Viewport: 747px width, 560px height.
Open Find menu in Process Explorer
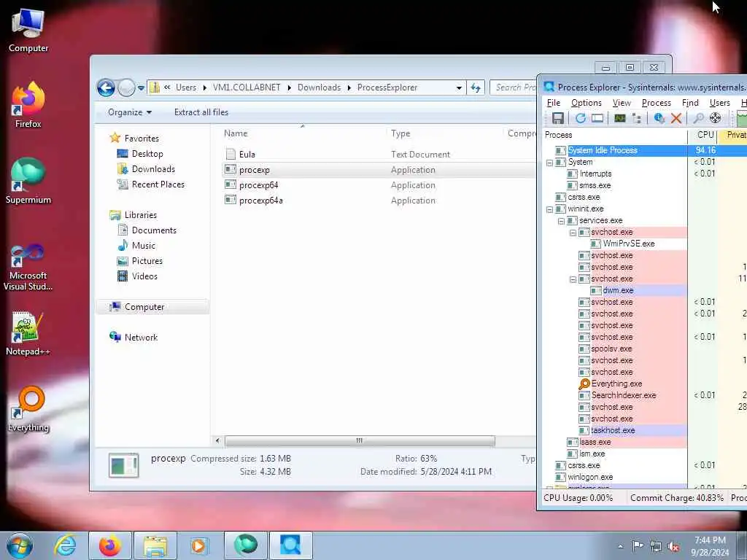pos(690,103)
